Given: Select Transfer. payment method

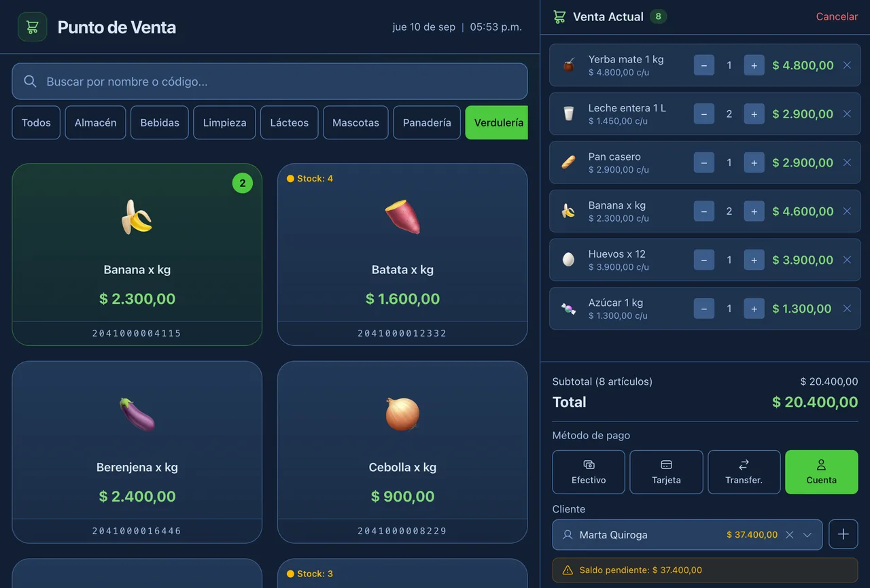Looking at the screenshot, I should click(x=744, y=472).
